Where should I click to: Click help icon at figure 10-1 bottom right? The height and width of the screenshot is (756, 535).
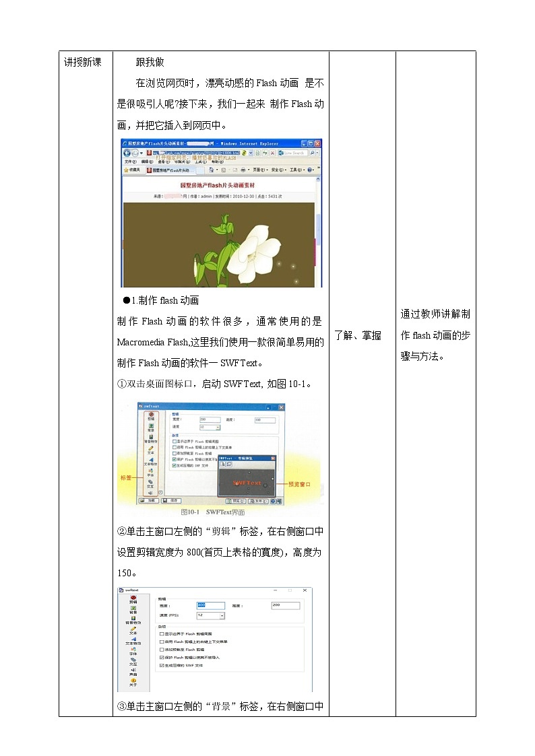(273, 502)
